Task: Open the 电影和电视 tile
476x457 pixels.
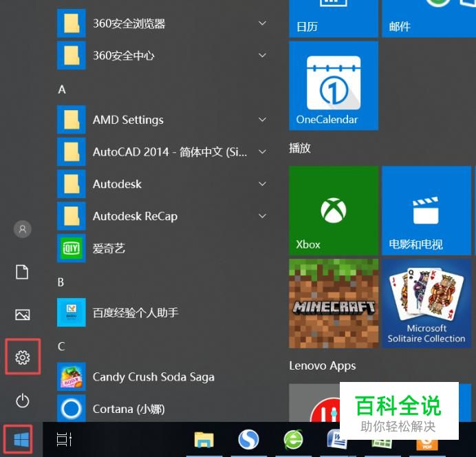Action: 426,211
